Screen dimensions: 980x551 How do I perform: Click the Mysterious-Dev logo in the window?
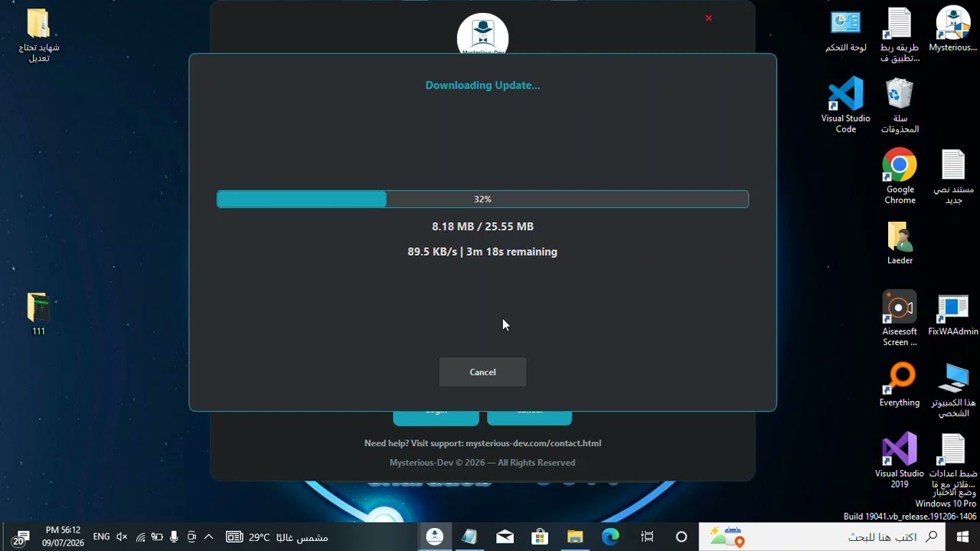tap(482, 35)
